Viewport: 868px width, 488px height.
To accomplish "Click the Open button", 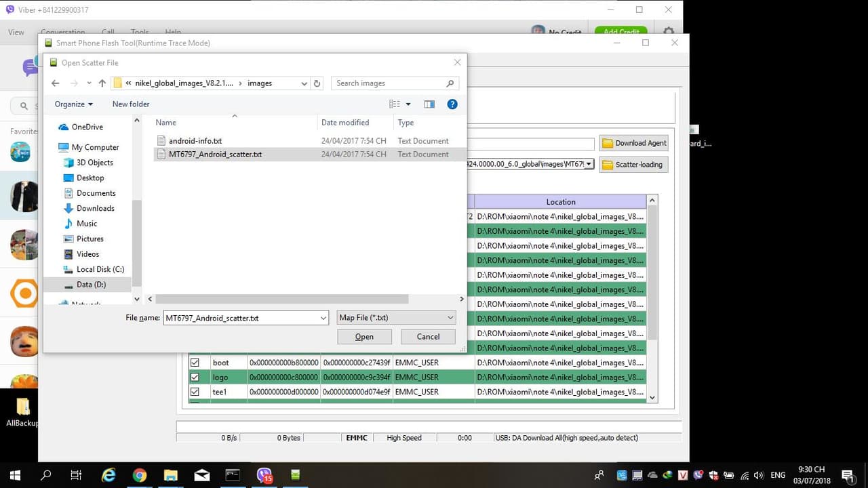I will point(364,337).
